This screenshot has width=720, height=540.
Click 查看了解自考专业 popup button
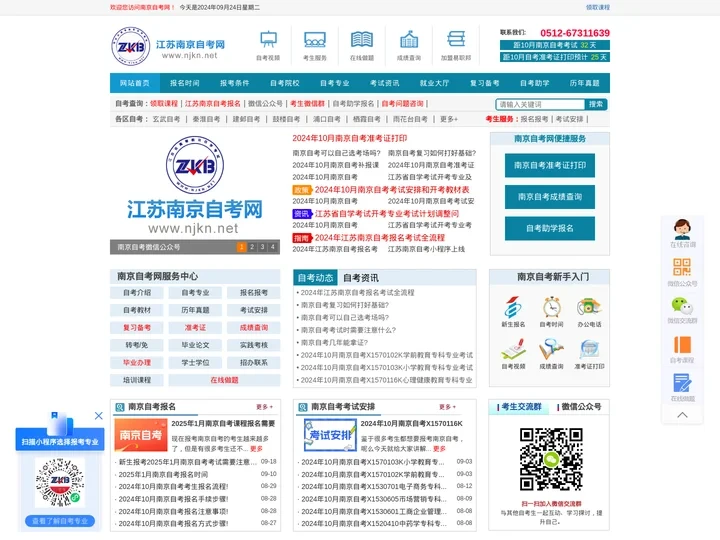pos(60,521)
